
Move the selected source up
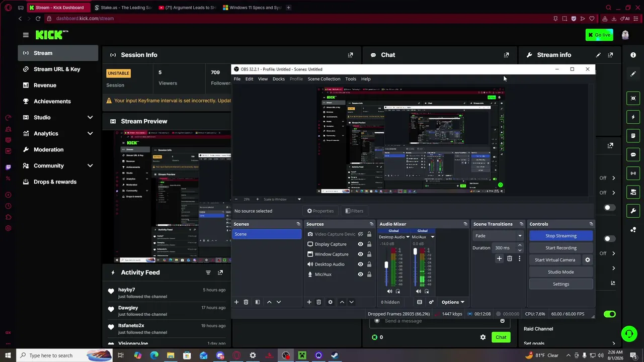tap(342, 302)
